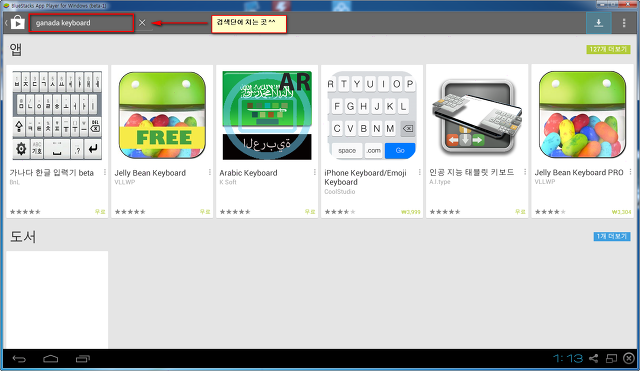Open the iPhone Keyboard/Emoji Keyboard icon
The height and width of the screenshot is (371, 640).
pyautogui.click(x=372, y=116)
